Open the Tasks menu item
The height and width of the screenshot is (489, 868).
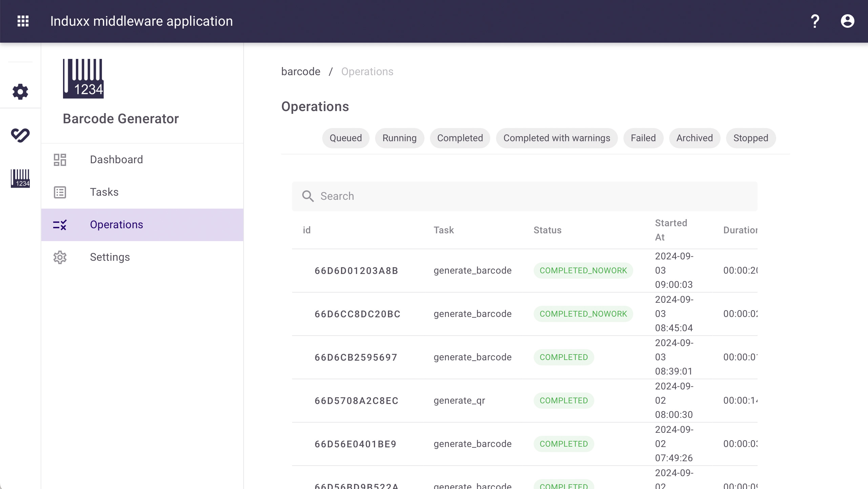tap(142, 192)
